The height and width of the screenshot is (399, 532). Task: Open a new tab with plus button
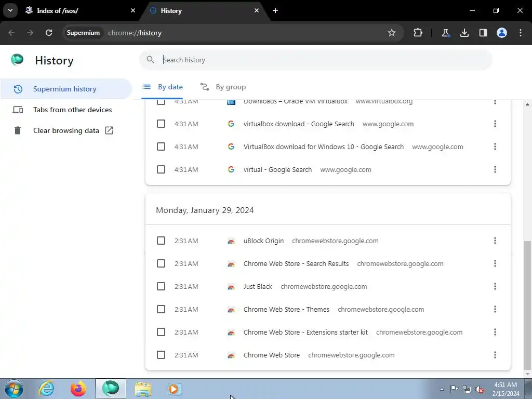tap(275, 10)
